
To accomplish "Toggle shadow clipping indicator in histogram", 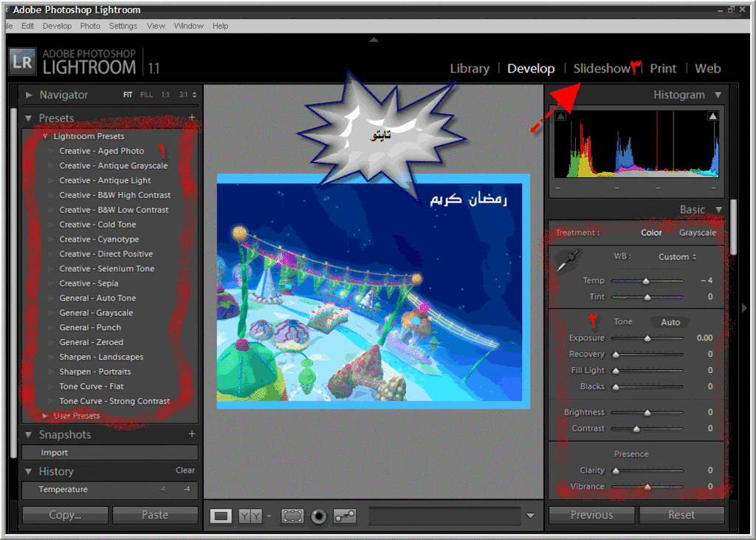I will [x=561, y=116].
